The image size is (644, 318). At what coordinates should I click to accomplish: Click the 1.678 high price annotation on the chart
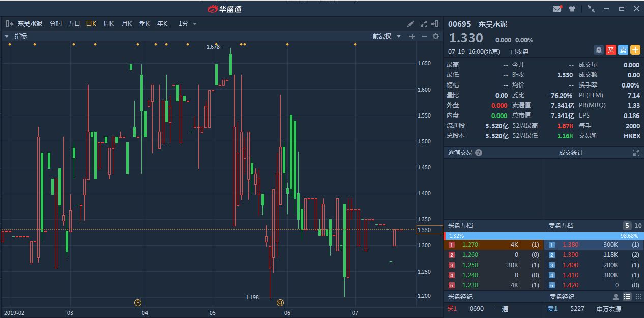click(x=213, y=47)
